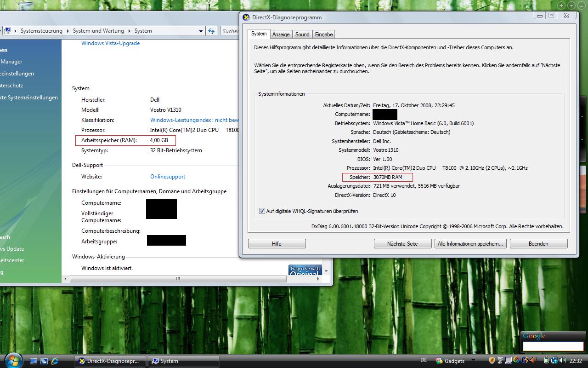
Task: Maximize the DirectX-Diagnoseprogramm window
Action: tap(551, 15)
